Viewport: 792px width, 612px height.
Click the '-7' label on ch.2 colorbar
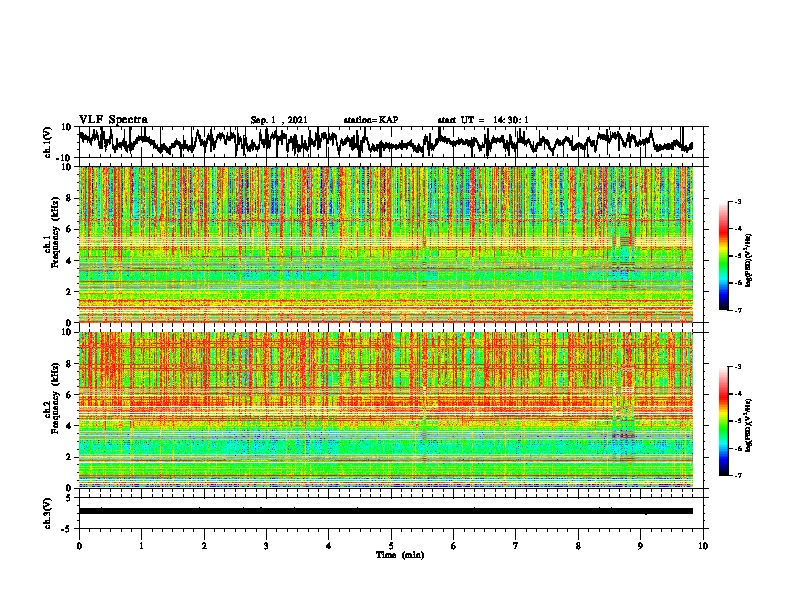pos(737,475)
